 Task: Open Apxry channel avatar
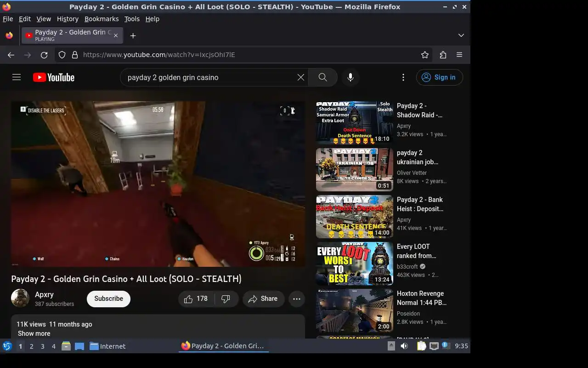click(x=20, y=298)
